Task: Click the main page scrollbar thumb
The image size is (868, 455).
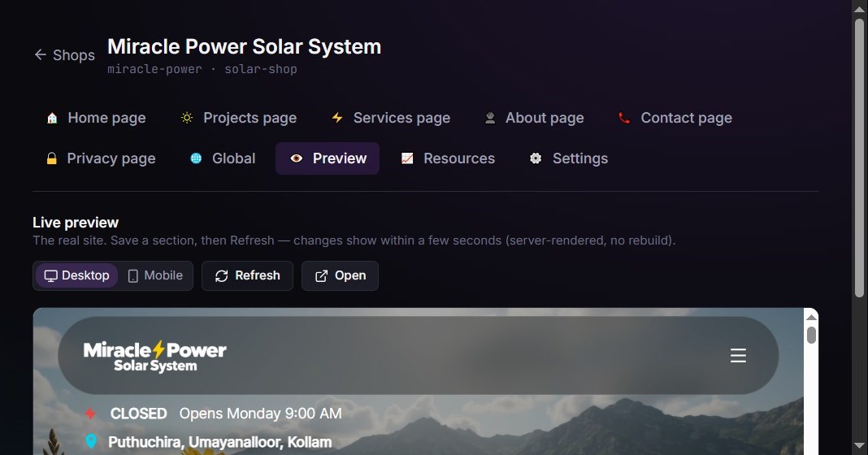Action: coord(859,158)
